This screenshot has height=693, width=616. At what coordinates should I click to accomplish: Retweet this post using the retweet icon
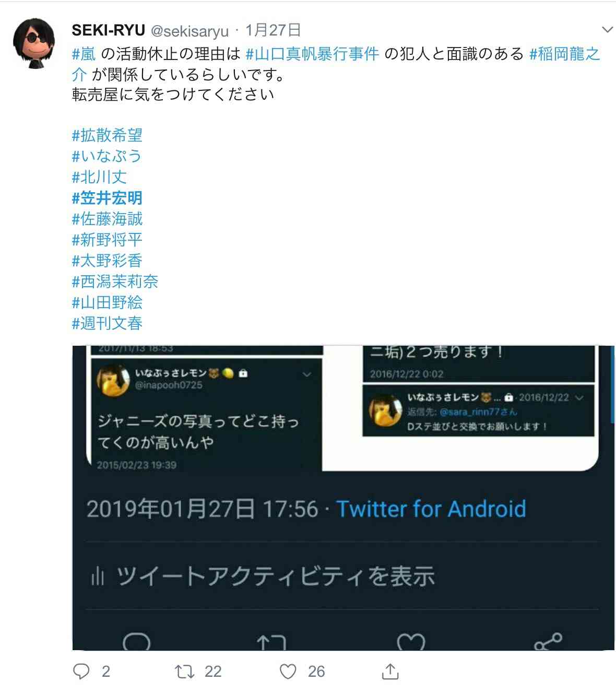coord(184,671)
